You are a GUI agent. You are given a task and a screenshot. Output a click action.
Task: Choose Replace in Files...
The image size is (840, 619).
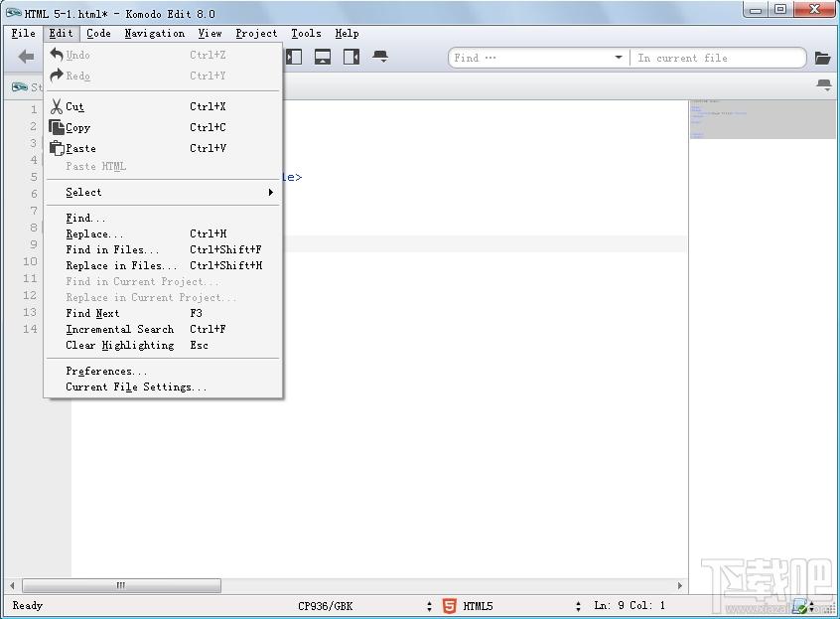pyautogui.click(x=163, y=265)
